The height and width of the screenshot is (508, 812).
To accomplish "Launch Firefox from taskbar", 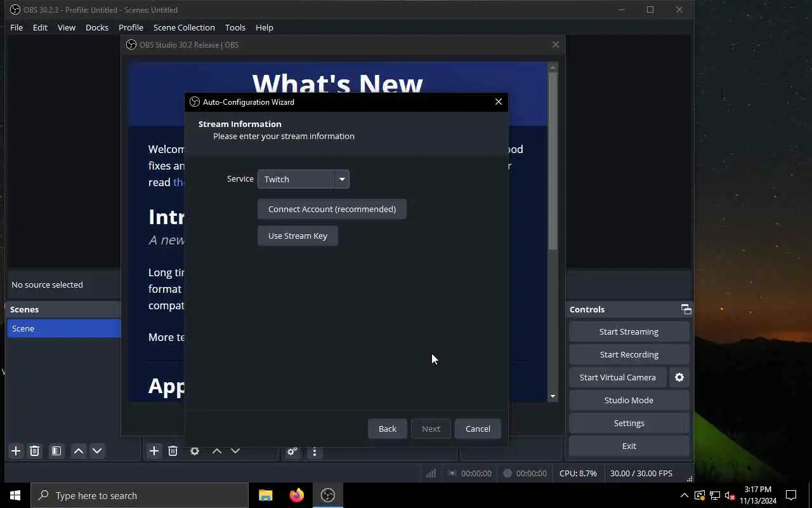I will (x=296, y=495).
